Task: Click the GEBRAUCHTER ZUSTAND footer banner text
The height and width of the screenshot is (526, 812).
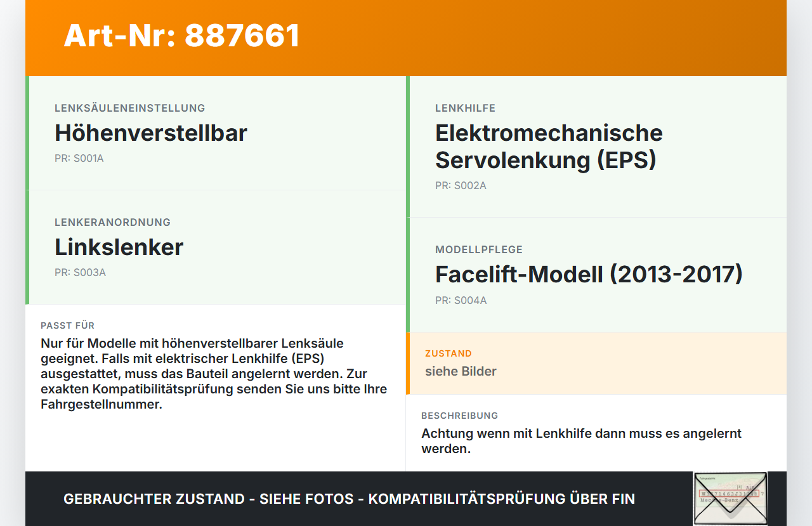Action: point(349,499)
